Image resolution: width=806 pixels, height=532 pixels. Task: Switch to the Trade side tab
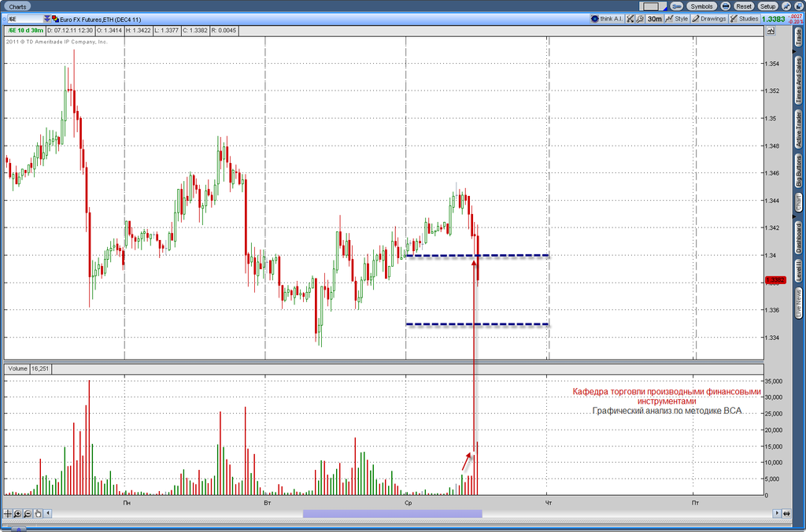click(x=799, y=38)
